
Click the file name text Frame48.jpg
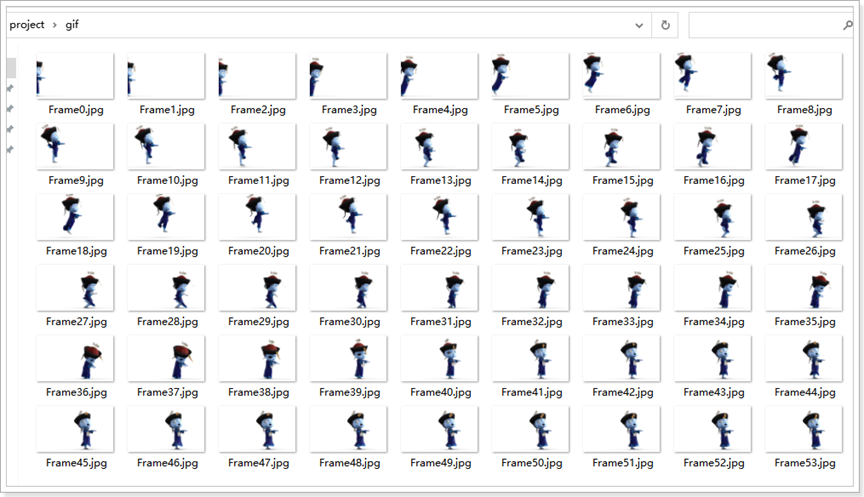point(349,463)
